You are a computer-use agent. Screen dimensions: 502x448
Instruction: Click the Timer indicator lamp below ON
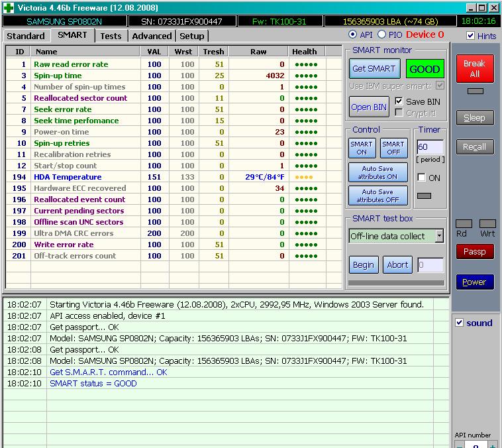coord(425,196)
